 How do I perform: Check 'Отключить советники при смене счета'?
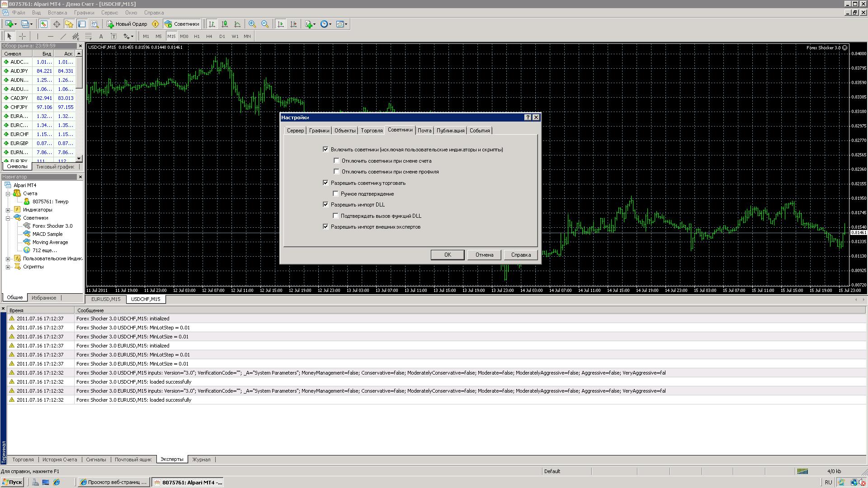[x=336, y=160]
